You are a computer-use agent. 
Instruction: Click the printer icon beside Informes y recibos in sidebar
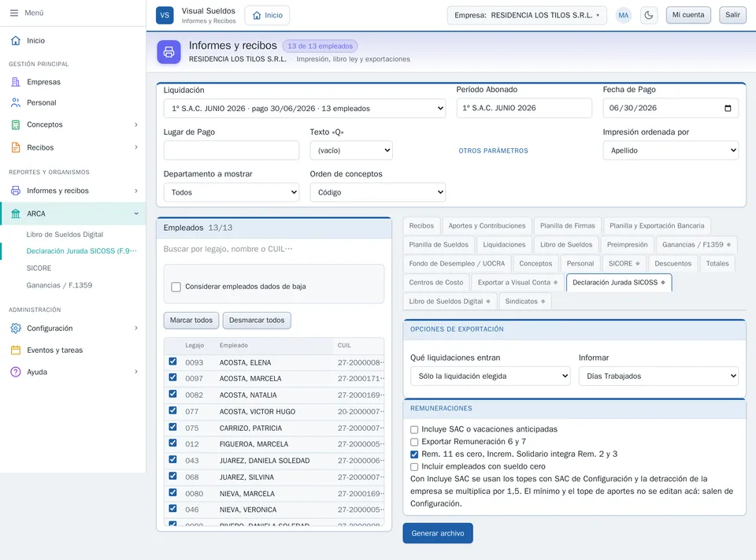coord(16,191)
